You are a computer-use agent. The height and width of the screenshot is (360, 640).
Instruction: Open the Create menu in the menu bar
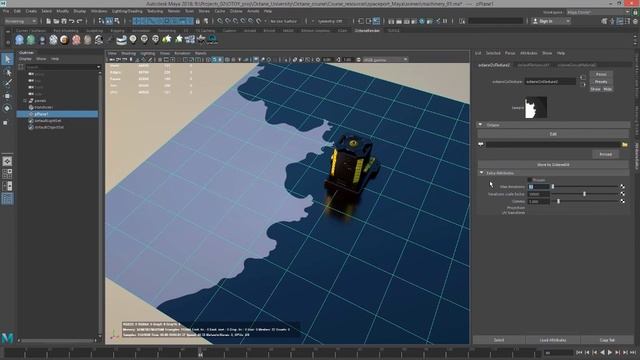click(x=31, y=11)
